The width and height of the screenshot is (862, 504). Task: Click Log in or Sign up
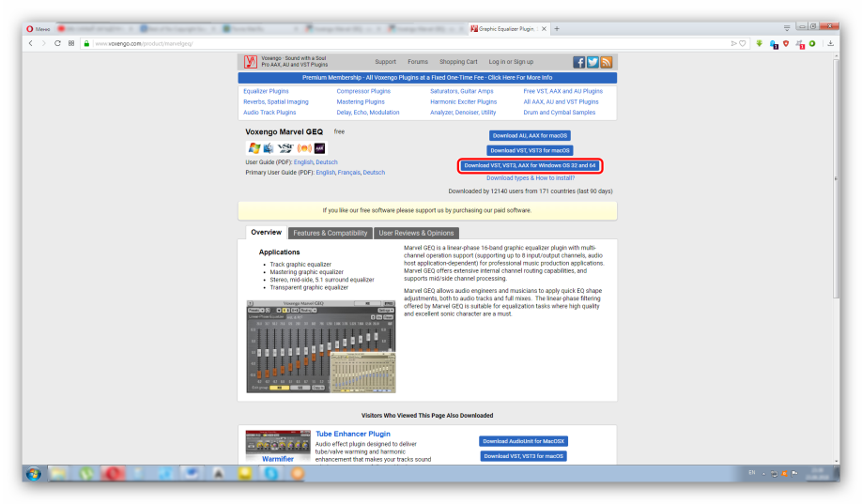[511, 62]
